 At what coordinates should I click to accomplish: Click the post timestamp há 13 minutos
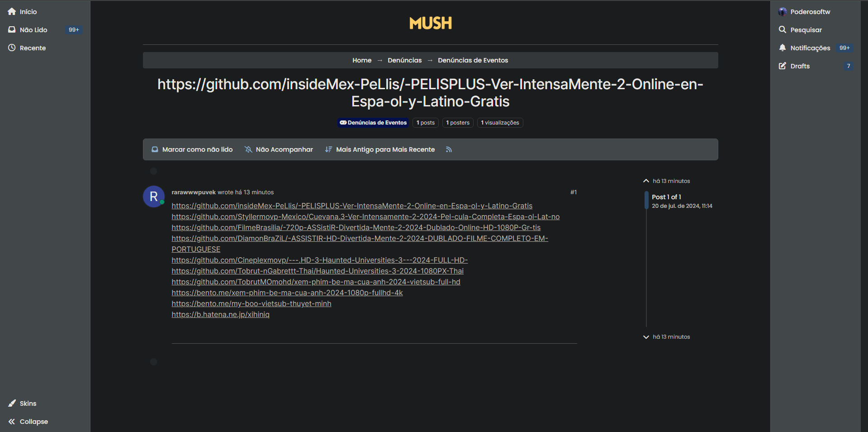tap(254, 192)
